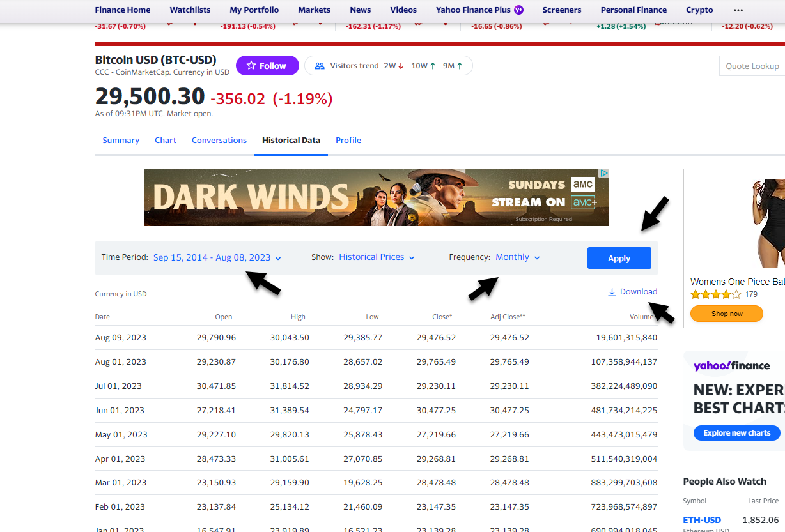Click the Quote Lookup search field
785x532 pixels.
click(x=752, y=66)
